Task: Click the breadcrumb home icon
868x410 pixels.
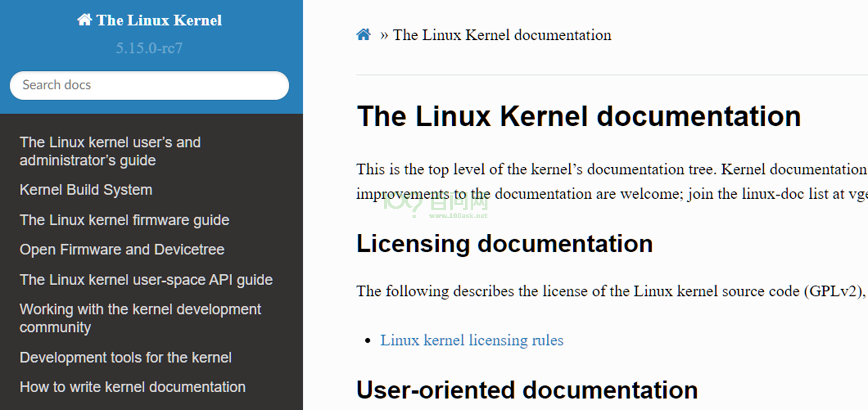Action: [x=363, y=35]
